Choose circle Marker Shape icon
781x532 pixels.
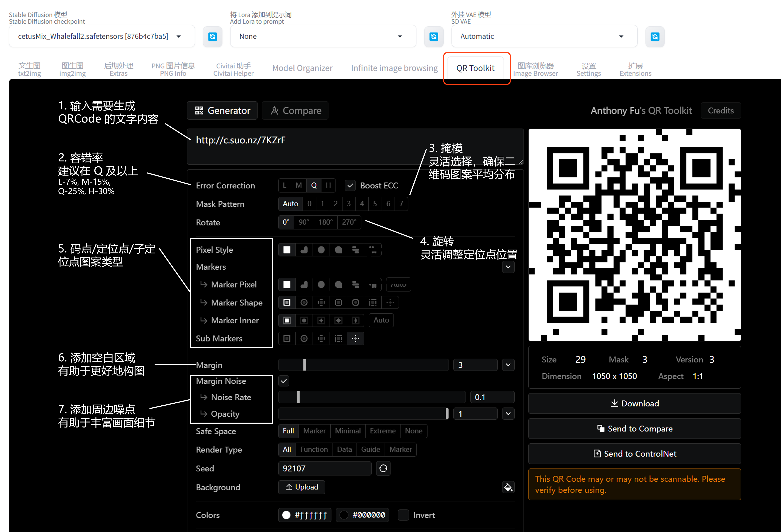[304, 302]
